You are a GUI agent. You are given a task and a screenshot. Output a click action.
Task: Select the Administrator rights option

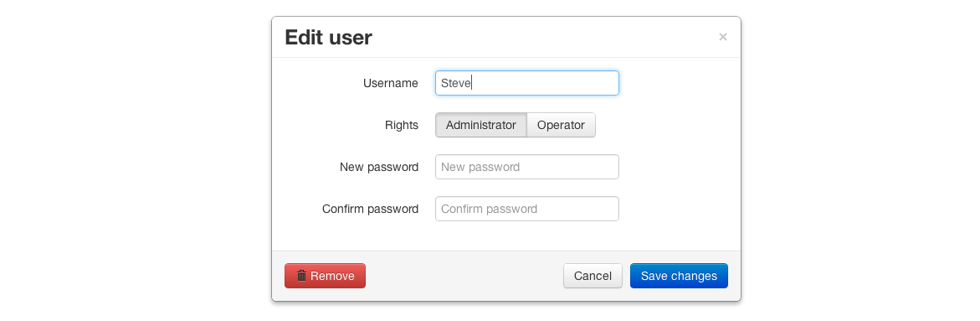(x=480, y=125)
